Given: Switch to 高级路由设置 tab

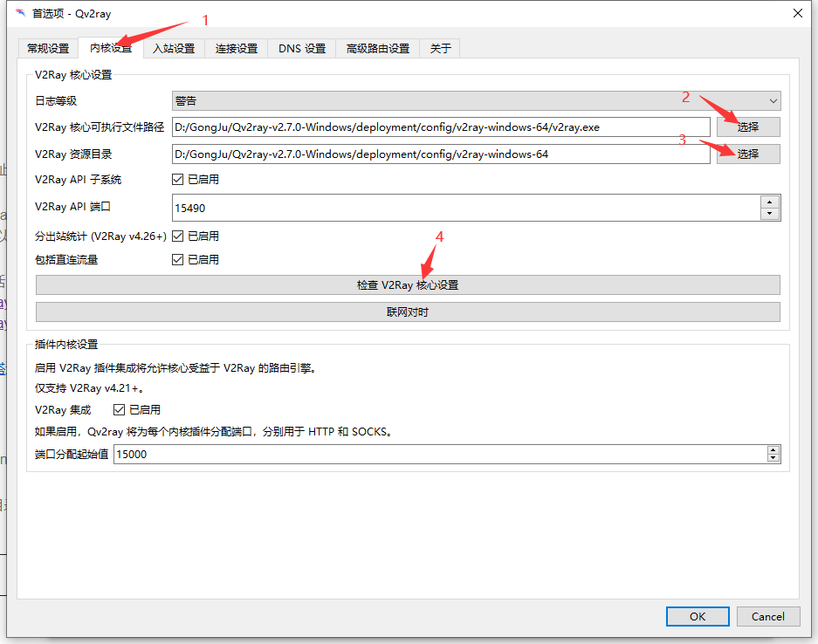Looking at the screenshot, I should pos(378,49).
